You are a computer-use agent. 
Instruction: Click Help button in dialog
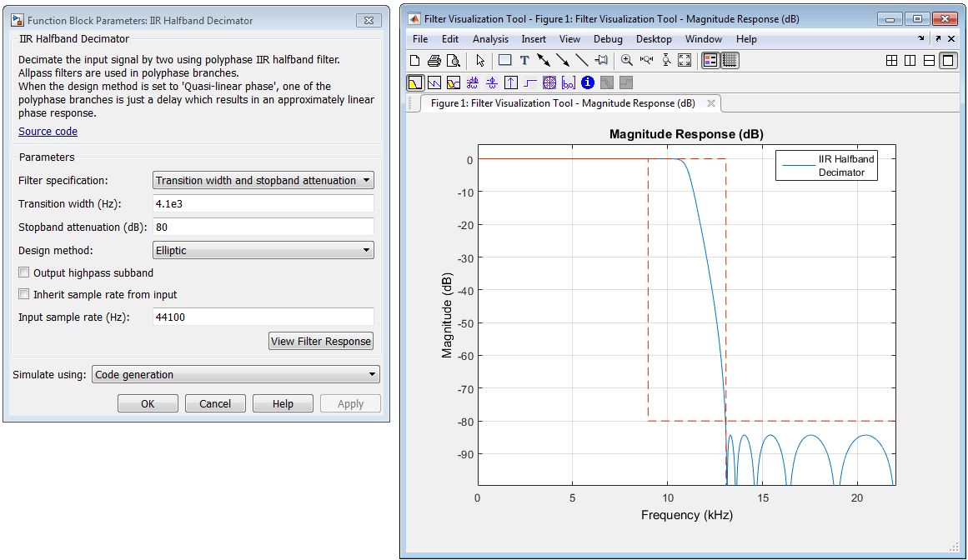click(x=283, y=403)
